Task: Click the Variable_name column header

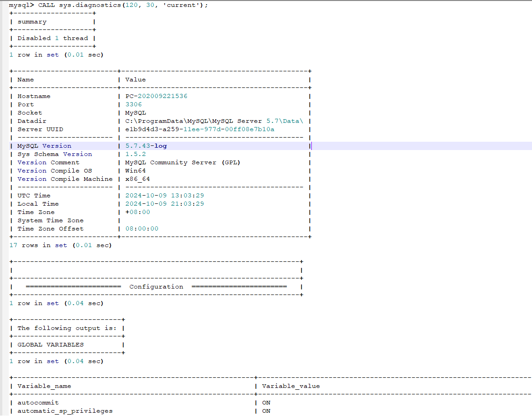Action: point(44,386)
